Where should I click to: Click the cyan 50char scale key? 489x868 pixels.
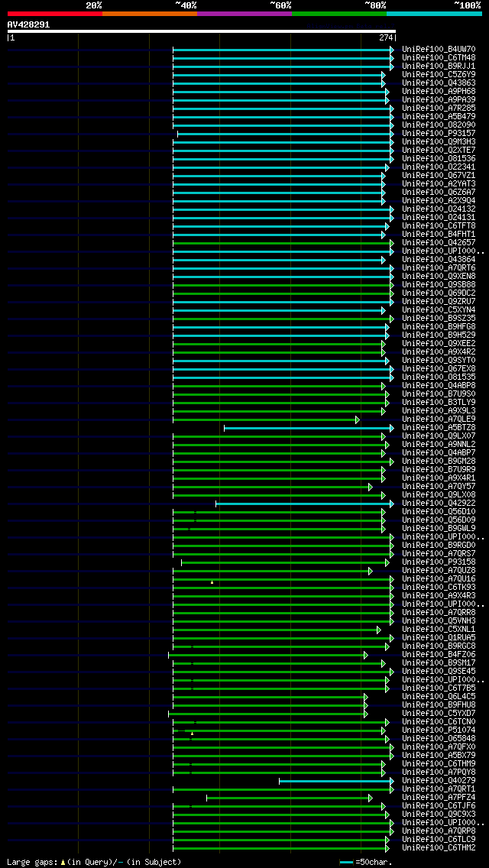pyautogui.click(x=346, y=862)
